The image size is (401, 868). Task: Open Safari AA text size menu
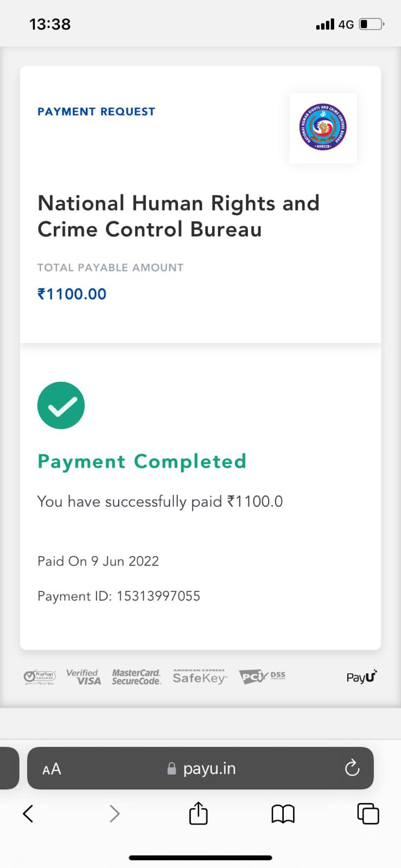pyautogui.click(x=52, y=769)
